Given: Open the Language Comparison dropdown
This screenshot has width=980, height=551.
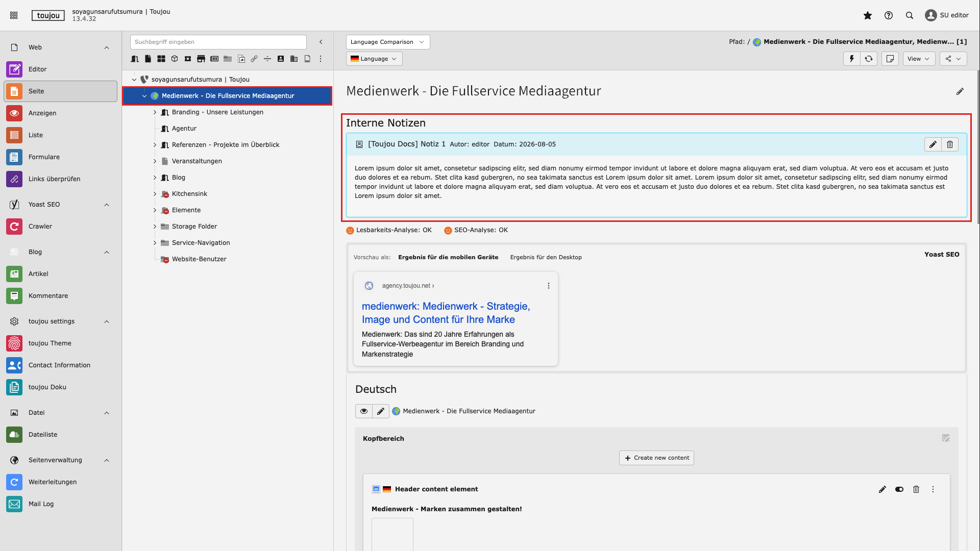Looking at the screenshot, I should tap(388, 42).
